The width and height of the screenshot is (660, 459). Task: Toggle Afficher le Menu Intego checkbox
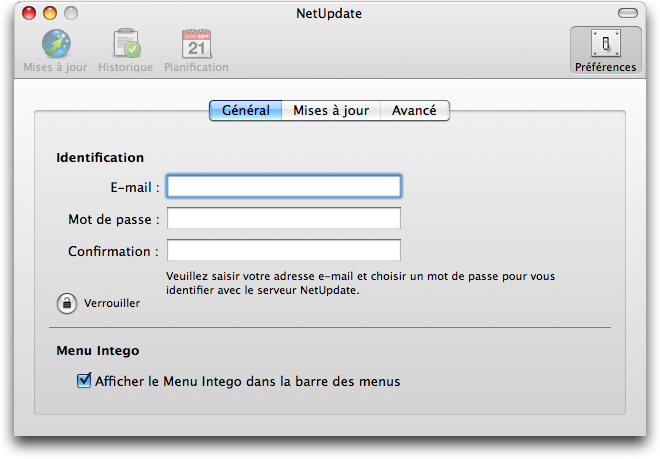[84, 380]
